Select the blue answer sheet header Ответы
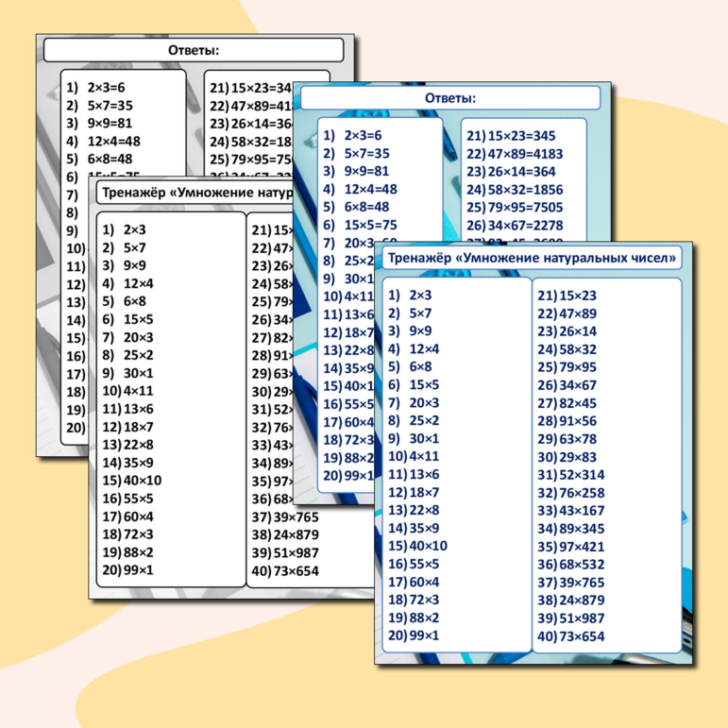Image resolution: width=728 pixels, height=728 pixels. (449, 98)
